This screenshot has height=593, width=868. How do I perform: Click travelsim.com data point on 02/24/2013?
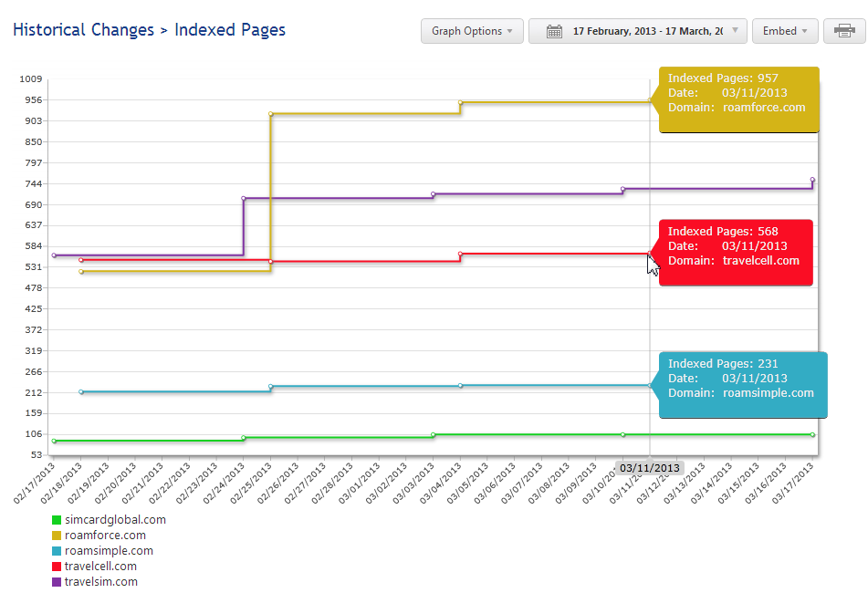pyautogui.click(x=244, y=198)
